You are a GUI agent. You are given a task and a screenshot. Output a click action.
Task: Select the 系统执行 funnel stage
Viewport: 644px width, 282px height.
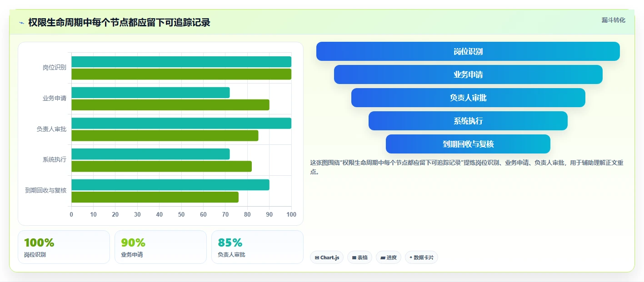[x=468, y=121]
